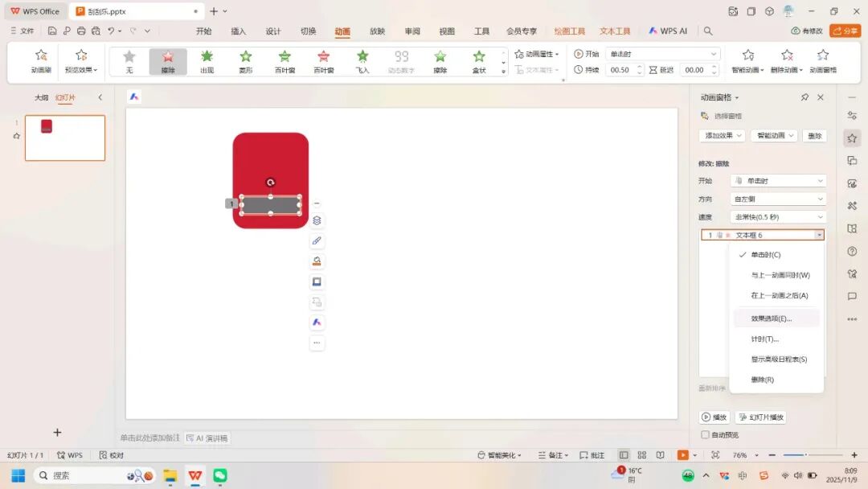Open the pen annotation tool in canvas sidebar
868x489 pixels.
tap(317, 240)
